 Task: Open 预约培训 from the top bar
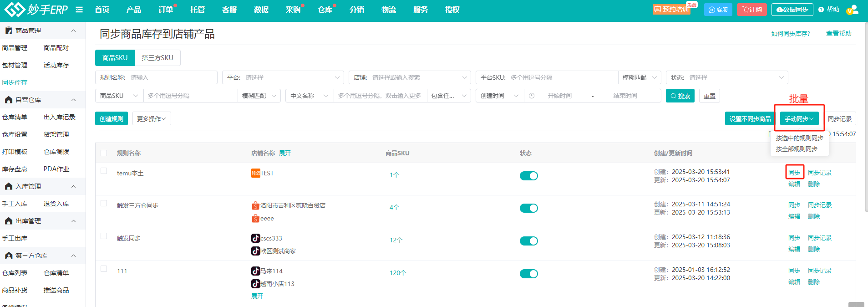click(671, 9)
